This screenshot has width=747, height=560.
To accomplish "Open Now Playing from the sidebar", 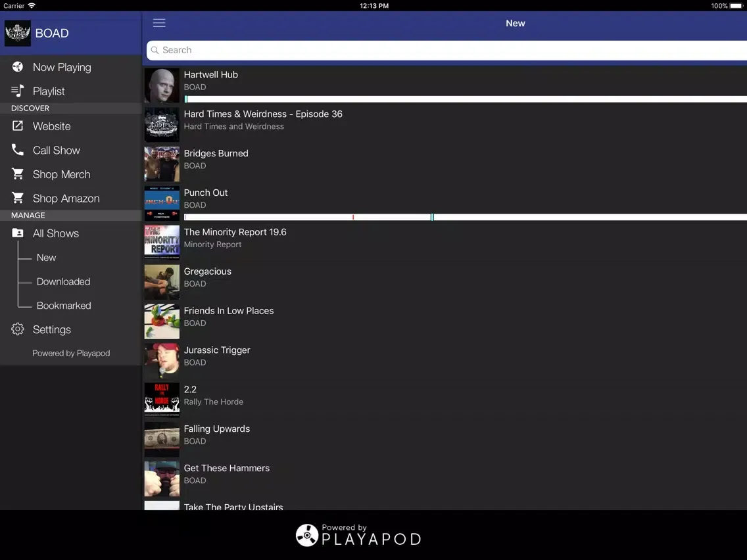I will (x=71, y=67).
